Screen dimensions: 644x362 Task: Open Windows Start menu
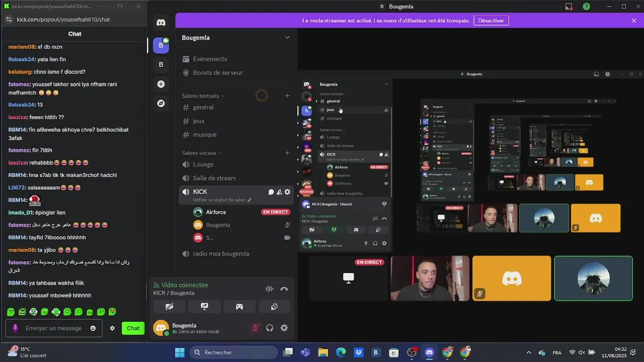(x=180, y=352)
